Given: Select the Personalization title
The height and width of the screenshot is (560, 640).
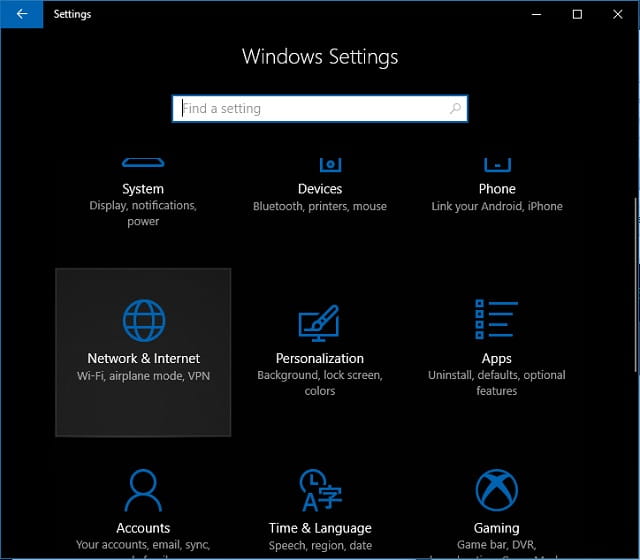Looking at the screenshot, I should 320,358.
